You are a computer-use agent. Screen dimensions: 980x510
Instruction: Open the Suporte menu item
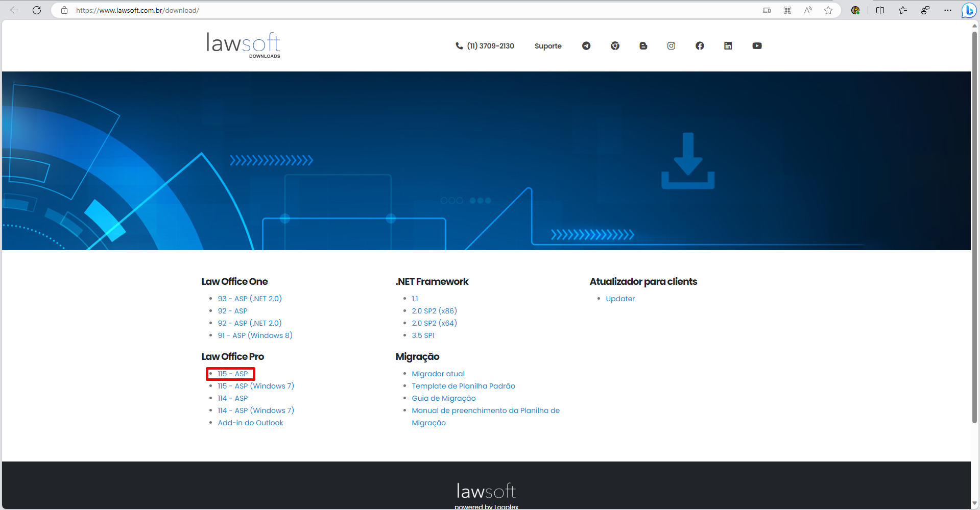tap(548, 46)
